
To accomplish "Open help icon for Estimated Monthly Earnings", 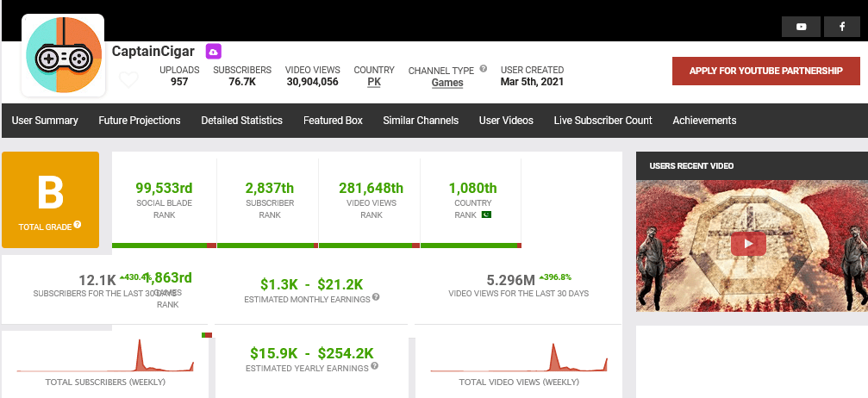I will [x=376, y=297].
